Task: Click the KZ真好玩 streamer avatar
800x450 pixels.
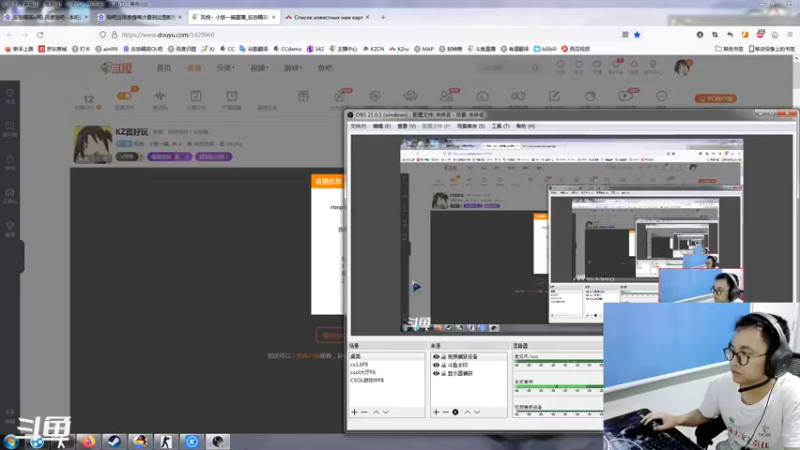Action: click(x=93, y=144)
